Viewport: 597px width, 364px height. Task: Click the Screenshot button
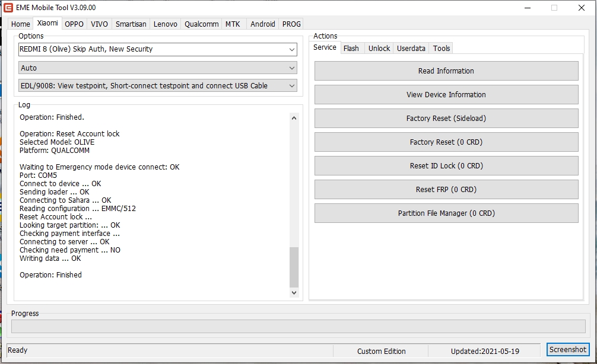tap(568, 350)
